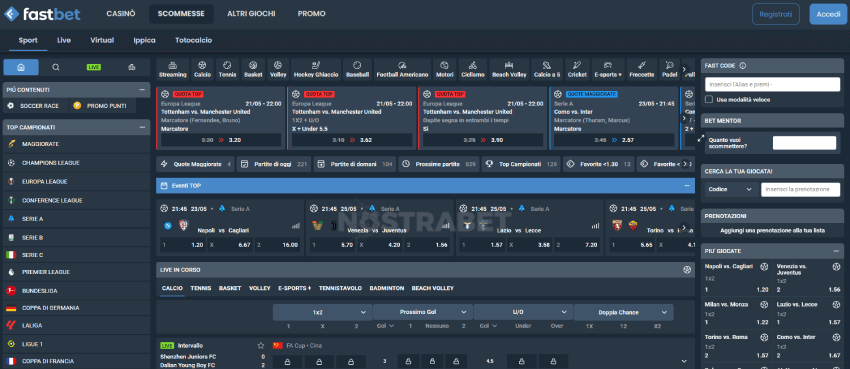
Task: Click the Registrati button
Action: point(776,14)
